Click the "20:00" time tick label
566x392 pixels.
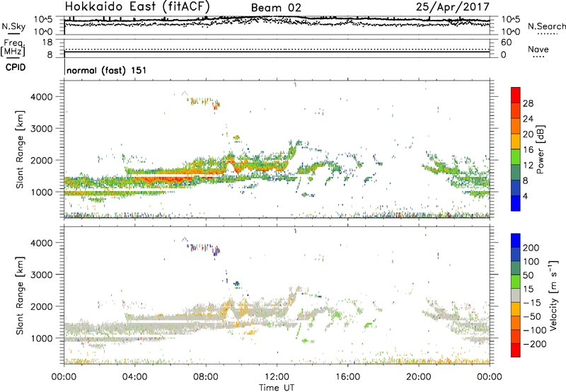418,377
